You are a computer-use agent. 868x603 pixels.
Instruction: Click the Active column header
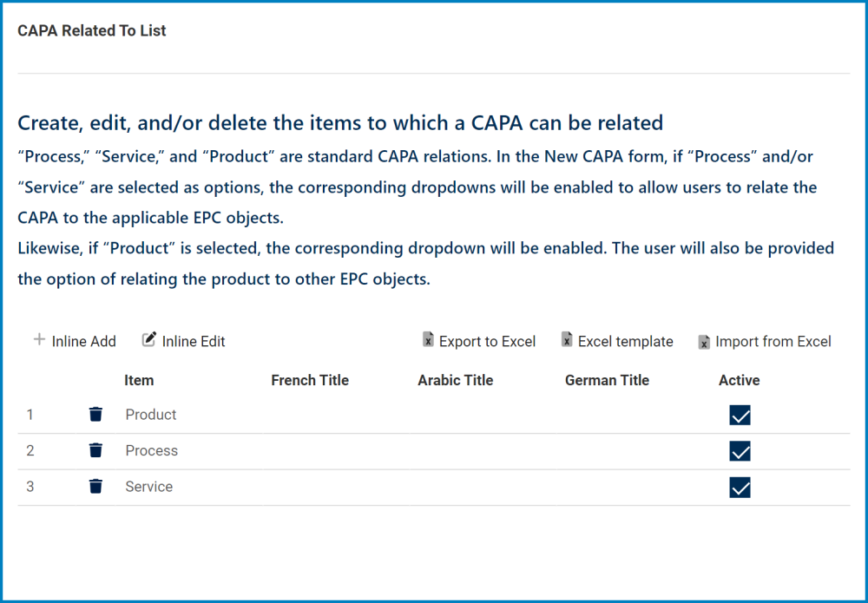coord(739,380)
